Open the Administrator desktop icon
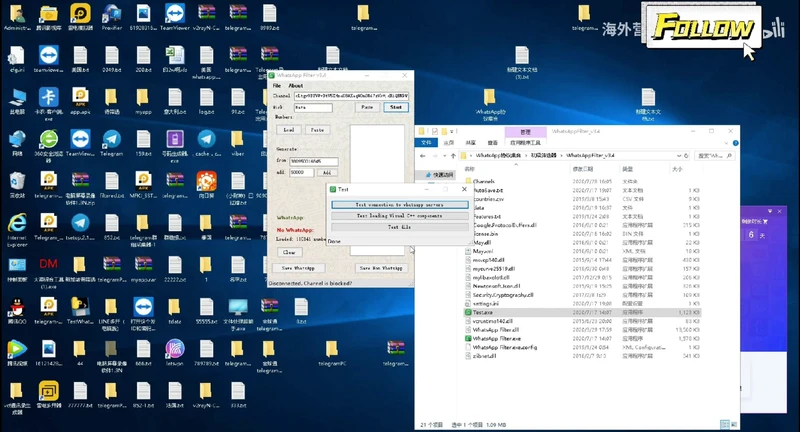Image resolution: width=800 pixels, height=432 pixels. (x=17, y=17)
